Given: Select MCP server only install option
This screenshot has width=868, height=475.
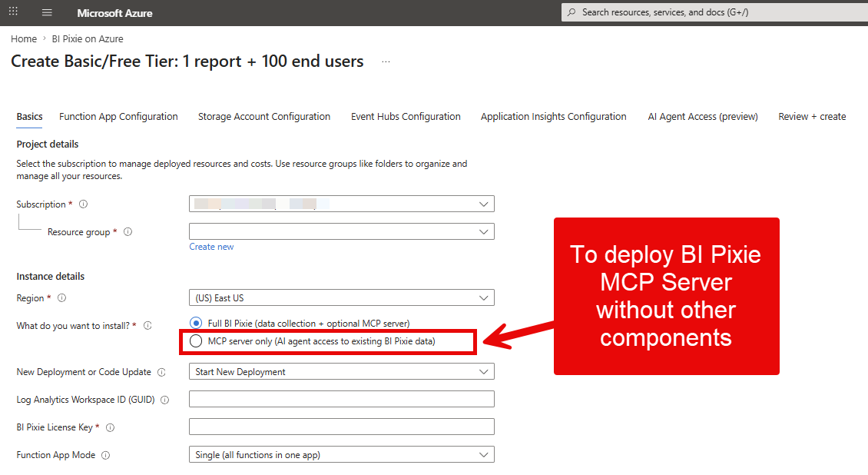Looking at the screenshot, I should click(196, 341).
